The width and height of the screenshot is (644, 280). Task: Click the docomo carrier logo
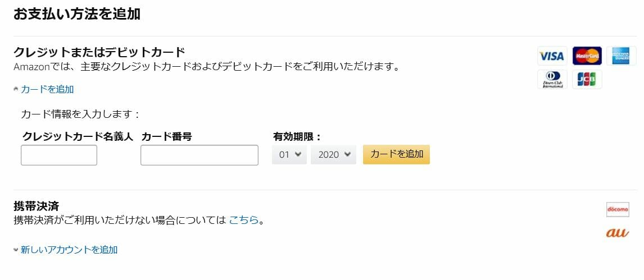tap(618, 209)
